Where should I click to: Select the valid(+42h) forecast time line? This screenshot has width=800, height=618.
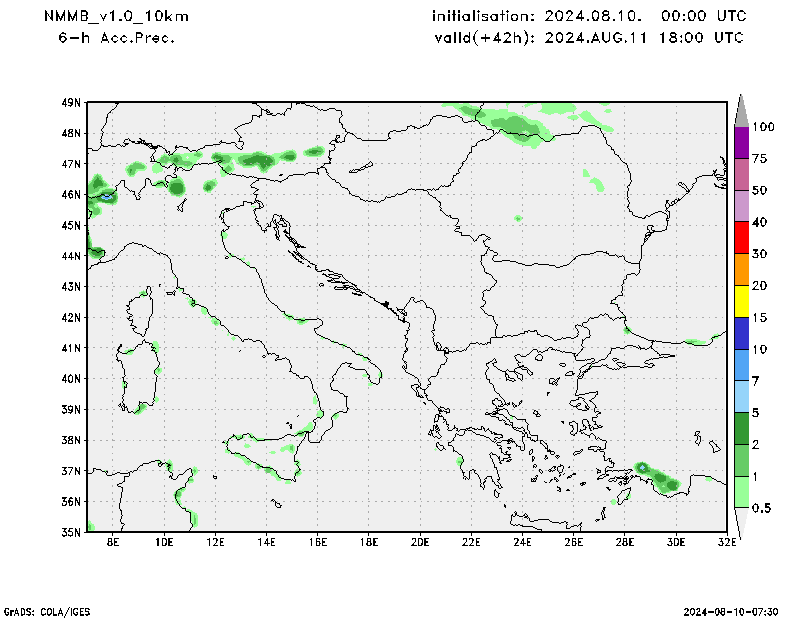(589, 38)
